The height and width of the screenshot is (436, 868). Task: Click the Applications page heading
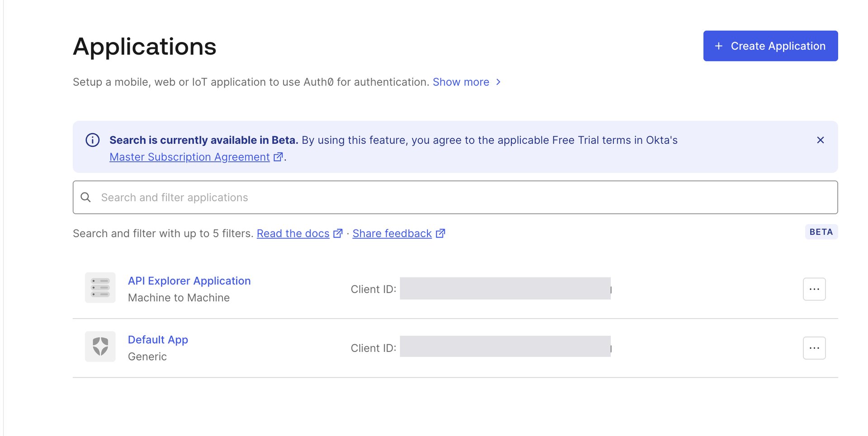(x=145, y=47)
